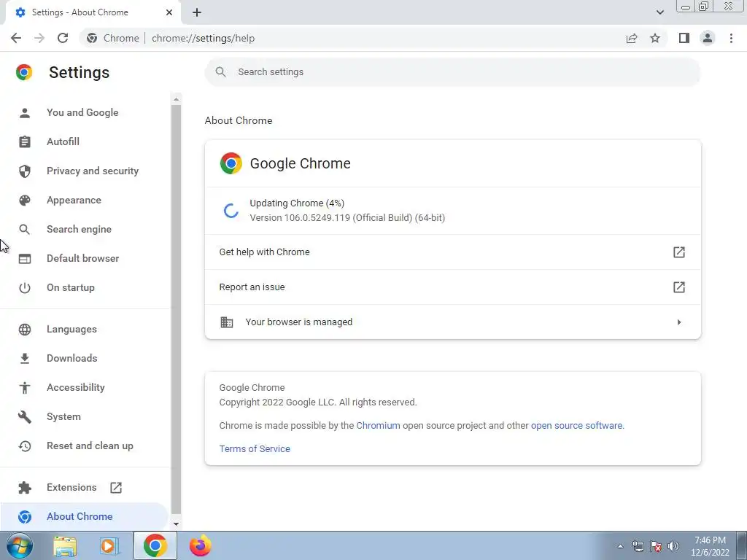Click the forward navigation arrow
The height and width of the screenshot is (560, 747).
click(39, 38)
